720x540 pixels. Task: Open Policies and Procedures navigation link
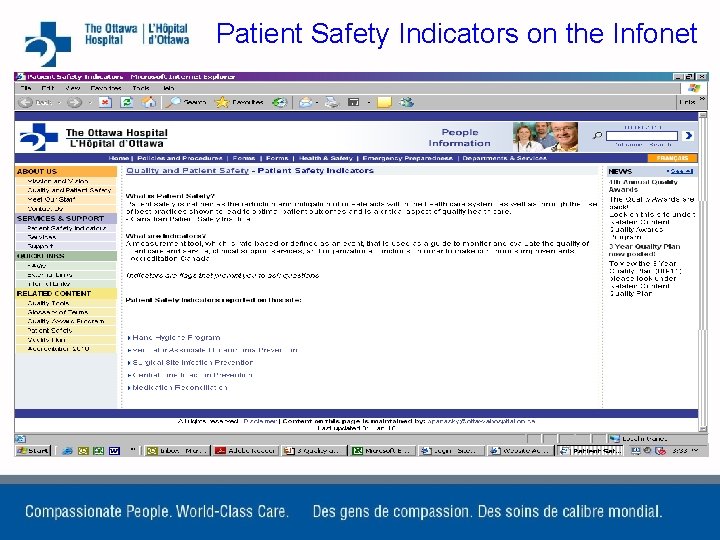(180, 158)
